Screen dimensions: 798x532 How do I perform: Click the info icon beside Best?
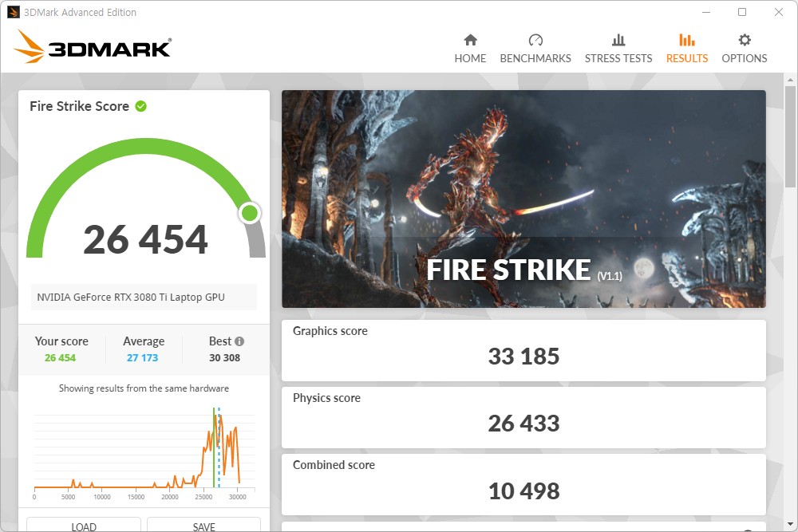[x=239, y=341]
